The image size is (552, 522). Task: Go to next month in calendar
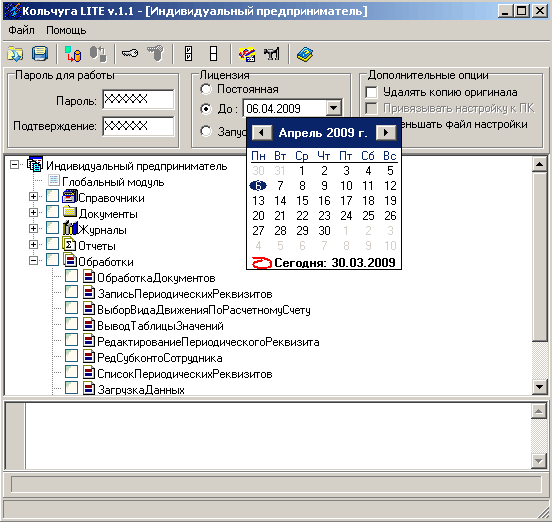[x=386, y=133]
